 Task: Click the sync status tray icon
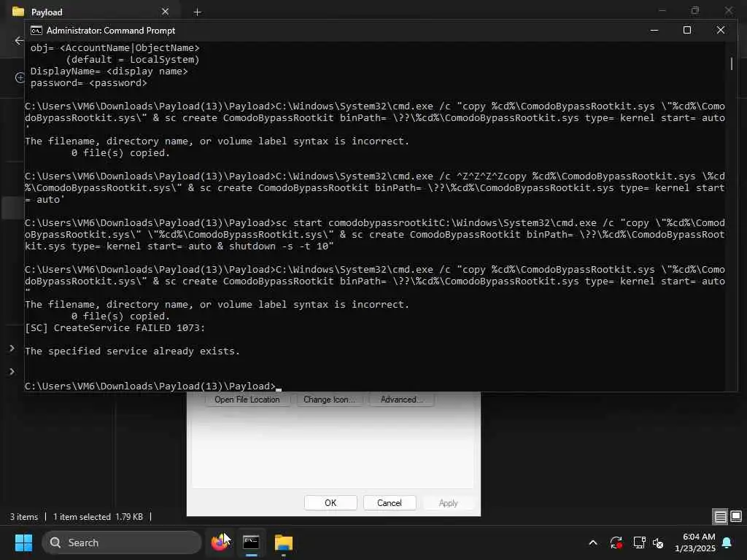616,542
